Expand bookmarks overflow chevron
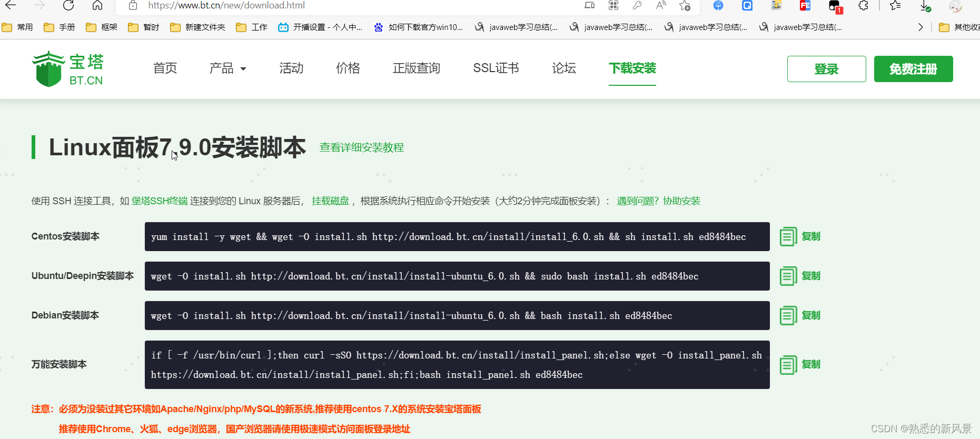This screenshot has width=980, height=439. [x=920, y=27]
